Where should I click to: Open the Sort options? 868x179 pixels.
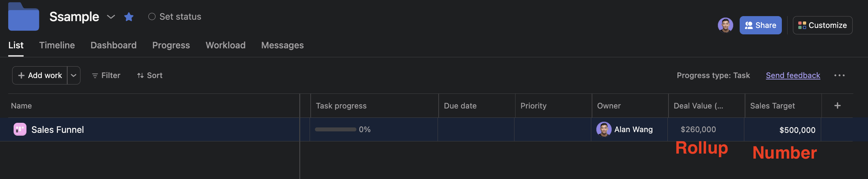click(150, 75)
